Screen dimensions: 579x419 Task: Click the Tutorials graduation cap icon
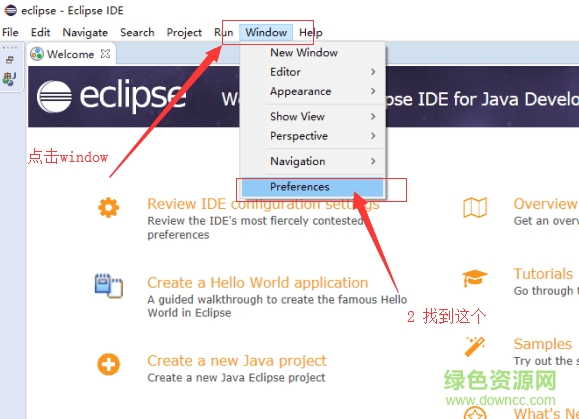pyautogui.click(x=475, y=278)
